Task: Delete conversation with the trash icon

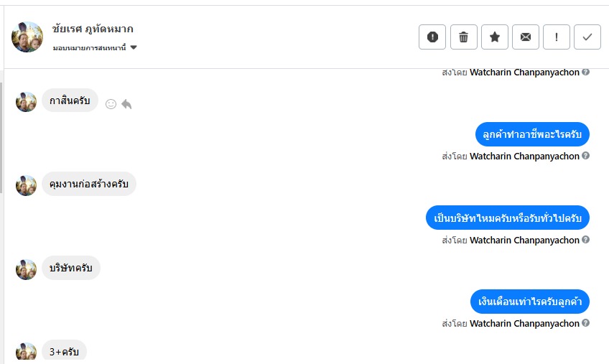Action: coord(464,37)
